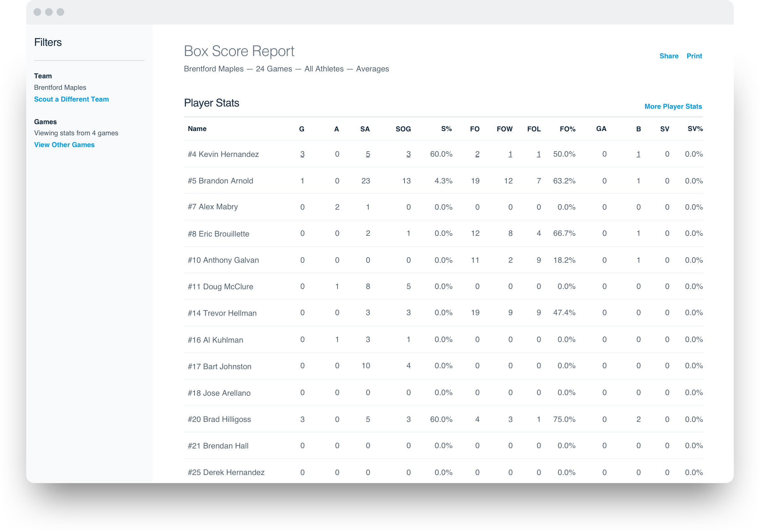Click Kevin Hernandez's underlined FOW value
This screenshot has height=532, width=760.
coord(510,154)
